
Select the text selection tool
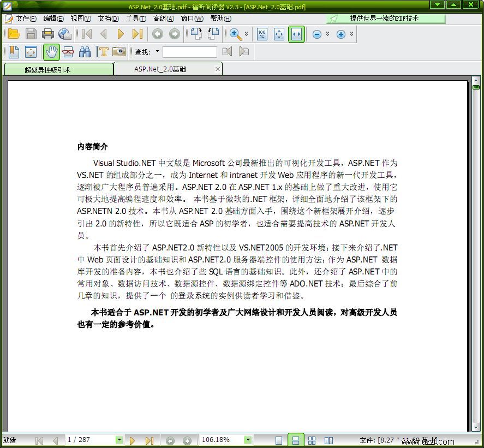(102, 51)
